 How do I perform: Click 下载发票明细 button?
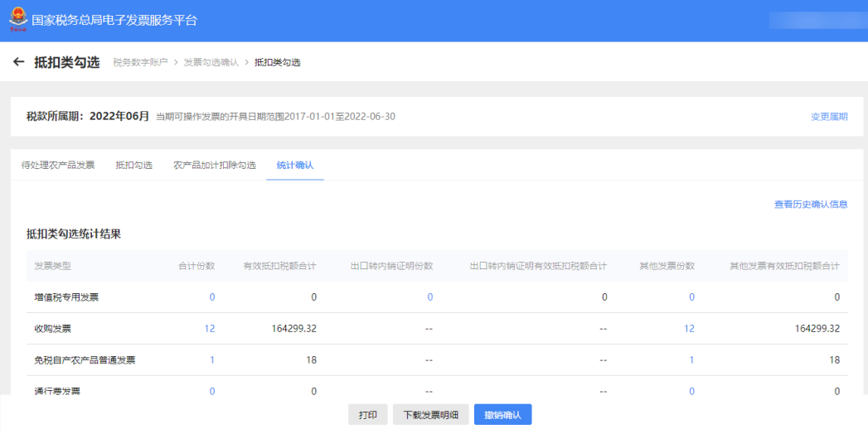click(x=430, y=415)
